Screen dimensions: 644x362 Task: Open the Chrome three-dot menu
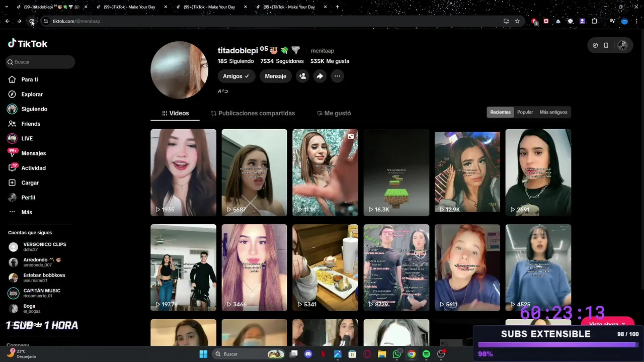tap(636, 21)
